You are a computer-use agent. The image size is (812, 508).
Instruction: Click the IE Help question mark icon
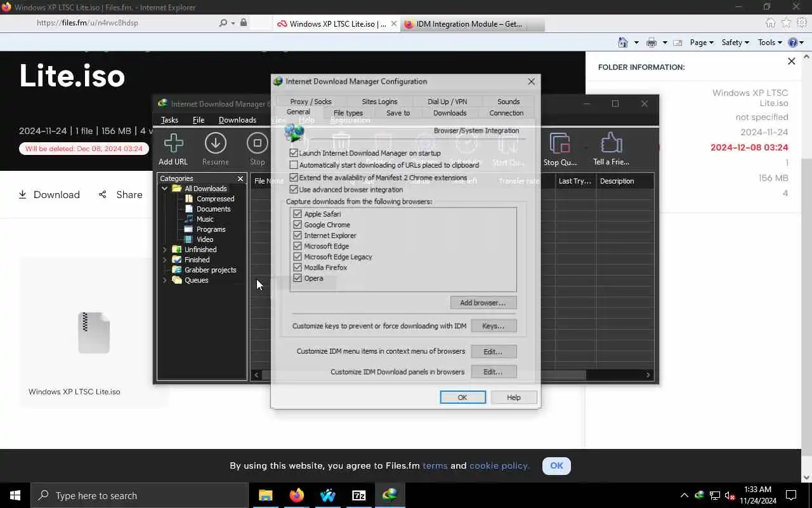[x=792, y=43]
